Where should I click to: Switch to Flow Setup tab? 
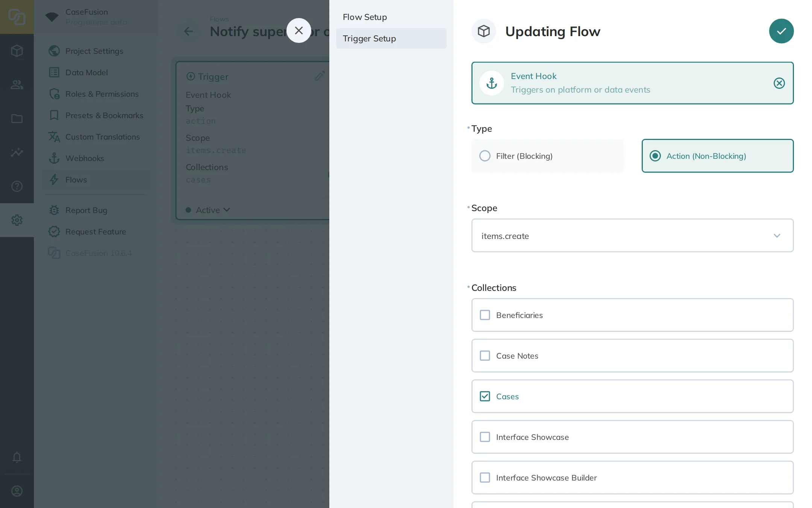391,17
